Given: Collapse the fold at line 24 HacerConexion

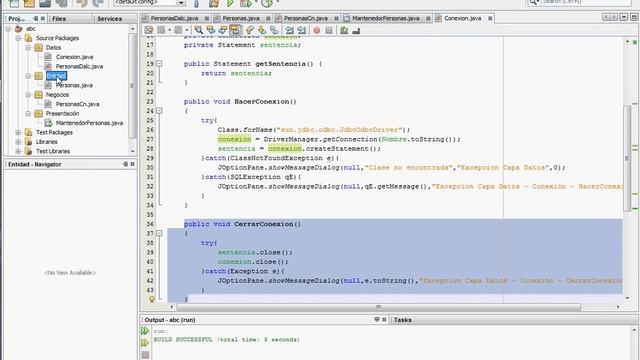Looking at the screenshot, I should click(x=159, y=111).
